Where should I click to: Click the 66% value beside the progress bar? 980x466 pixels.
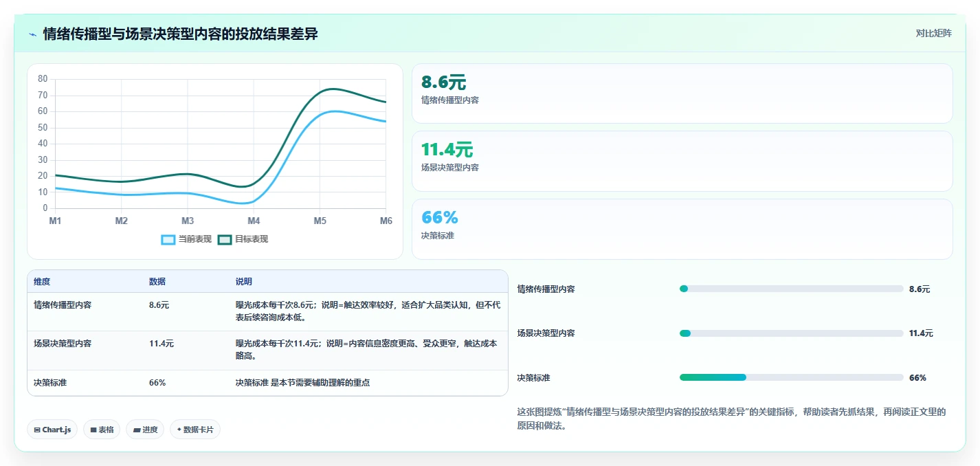(917, 378)
